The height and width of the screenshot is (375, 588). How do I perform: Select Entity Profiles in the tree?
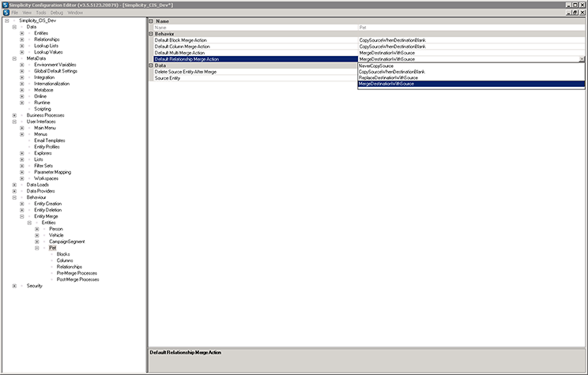pyautogui.click(x=47, y=147)
